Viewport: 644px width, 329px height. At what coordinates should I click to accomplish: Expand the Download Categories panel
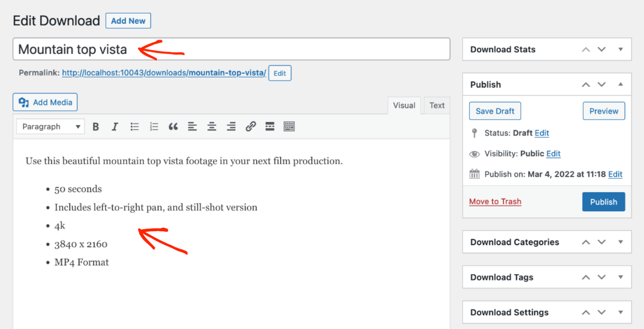(620, 242)
